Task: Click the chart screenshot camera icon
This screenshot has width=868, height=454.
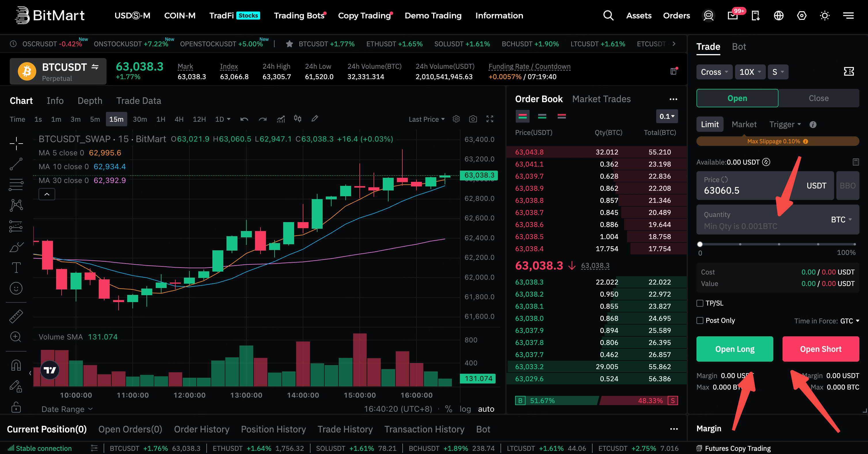Action: (x=473, y=119)
